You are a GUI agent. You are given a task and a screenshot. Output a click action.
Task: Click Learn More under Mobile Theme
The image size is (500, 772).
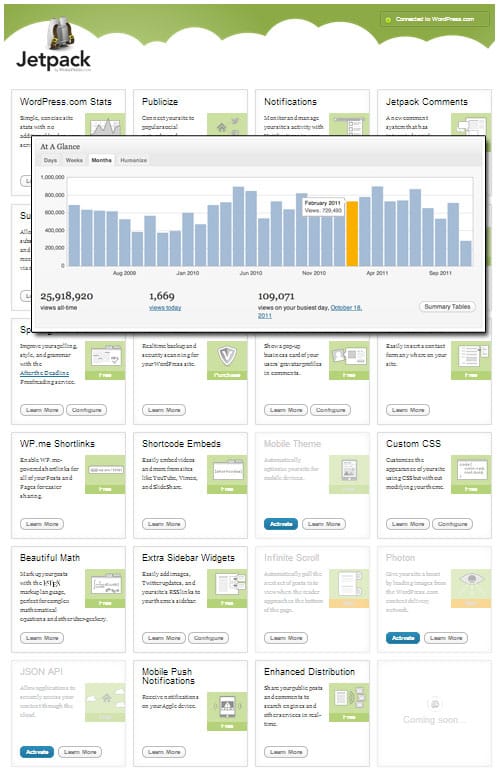coord(324,524)
